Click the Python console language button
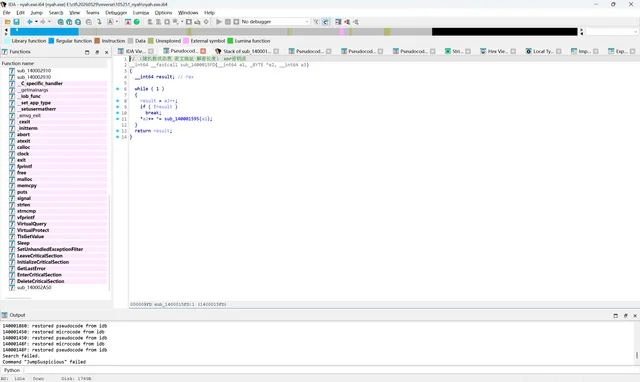640x382 pixels. pyautogui.click(x=12, y=370)
